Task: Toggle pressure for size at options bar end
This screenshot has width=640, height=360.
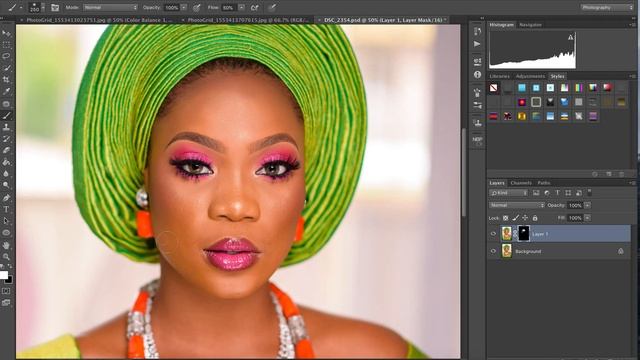Action: (272, 7)
